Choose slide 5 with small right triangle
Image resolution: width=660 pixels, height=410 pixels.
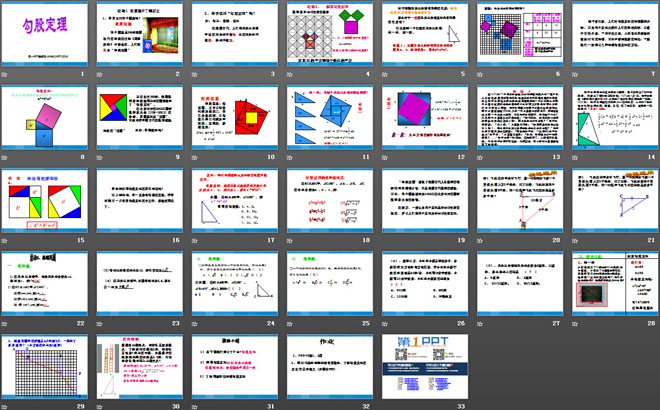point(425,34)
